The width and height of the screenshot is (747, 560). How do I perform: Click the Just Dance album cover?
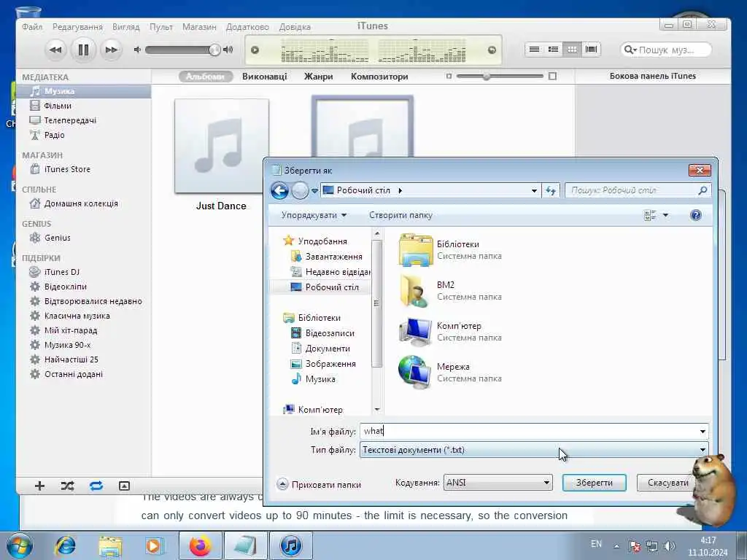click(x=222, y=146)
